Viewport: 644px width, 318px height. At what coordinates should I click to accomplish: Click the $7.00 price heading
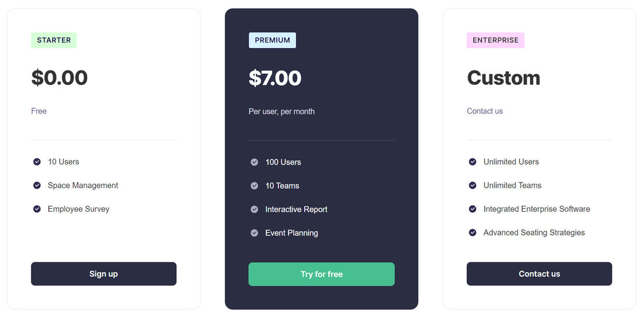point(275,78)
